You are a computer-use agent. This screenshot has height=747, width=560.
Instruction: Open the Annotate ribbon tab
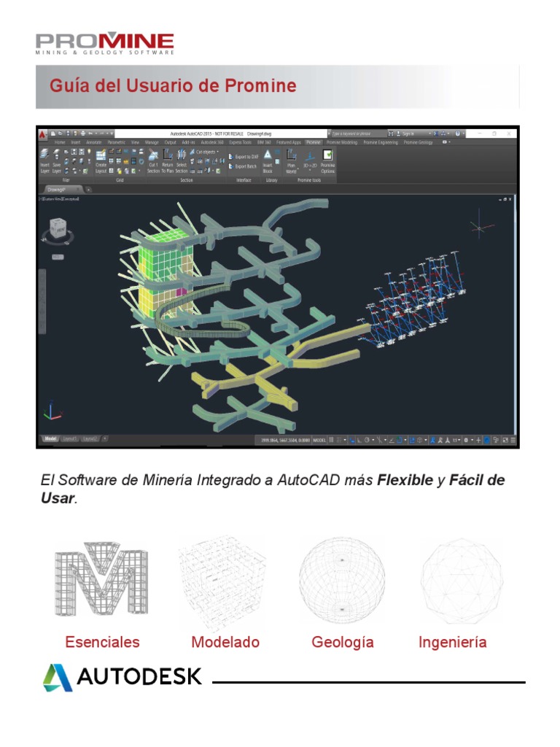tap(94, 142)
